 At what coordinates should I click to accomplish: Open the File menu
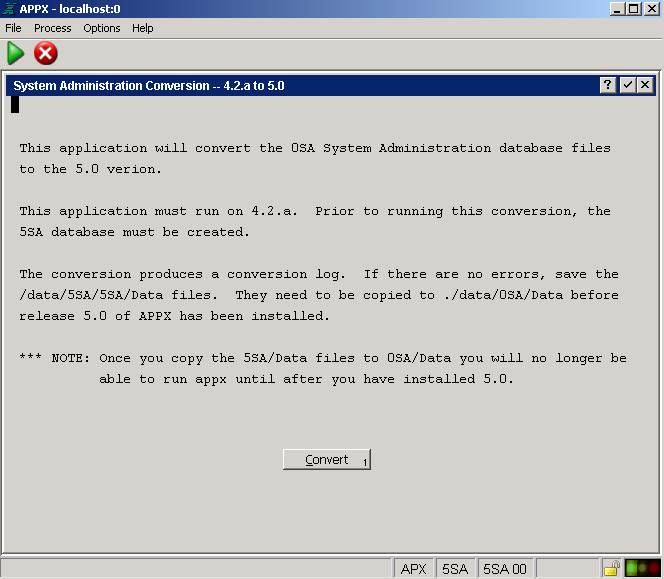pos(13,28)
